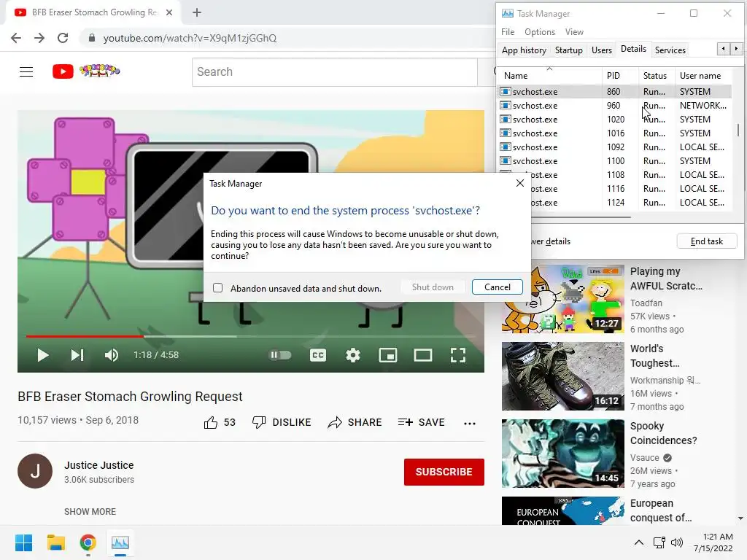Switch to theater mode icon
This screenshot has width=747, height=560.
(x=423, y=355)
